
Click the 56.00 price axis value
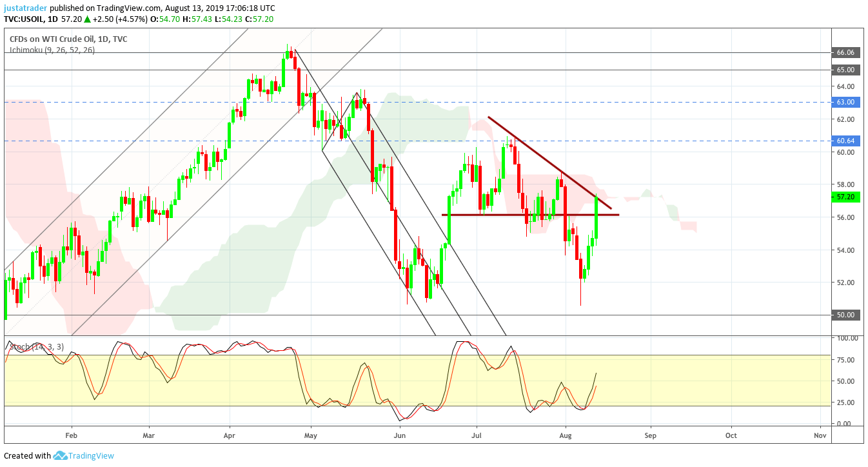click(845, 217)
